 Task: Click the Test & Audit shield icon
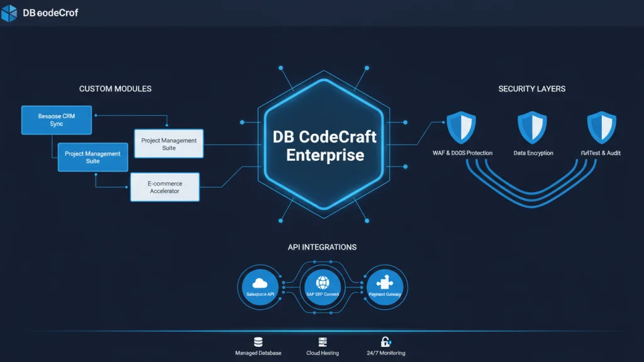602,127
